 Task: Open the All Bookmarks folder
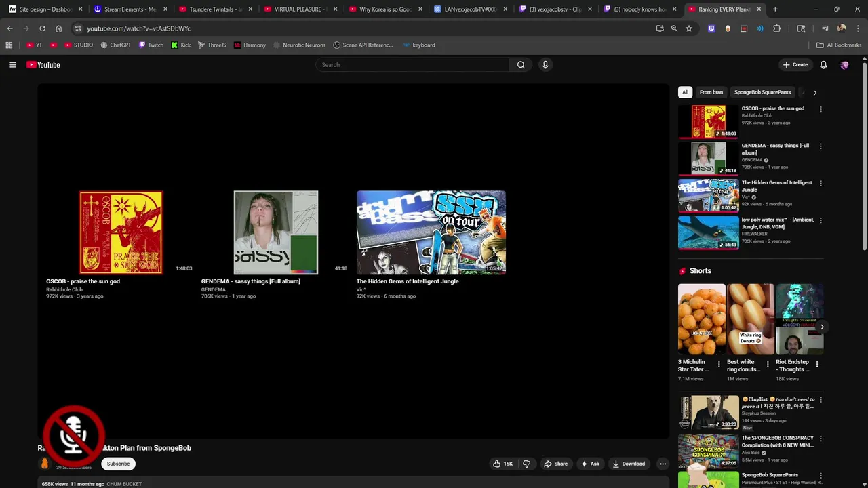click(839, 45)
